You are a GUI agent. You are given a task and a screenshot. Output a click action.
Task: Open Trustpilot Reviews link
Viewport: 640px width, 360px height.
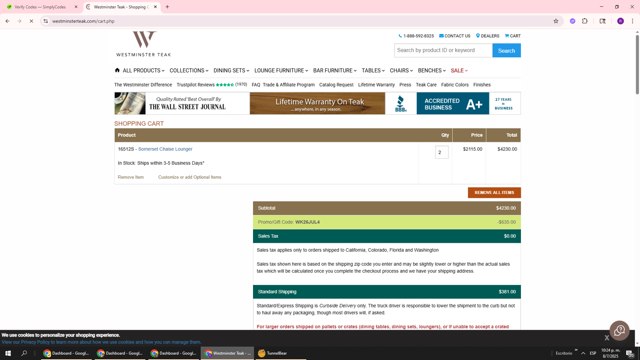click(x=211, y=85)
